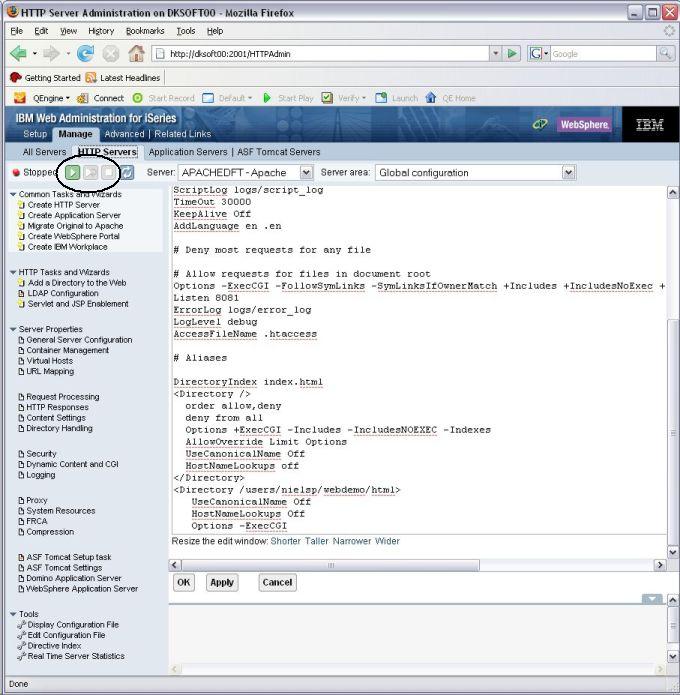
Task: Click the green Start server icon
Action: [x=73, y=172]
